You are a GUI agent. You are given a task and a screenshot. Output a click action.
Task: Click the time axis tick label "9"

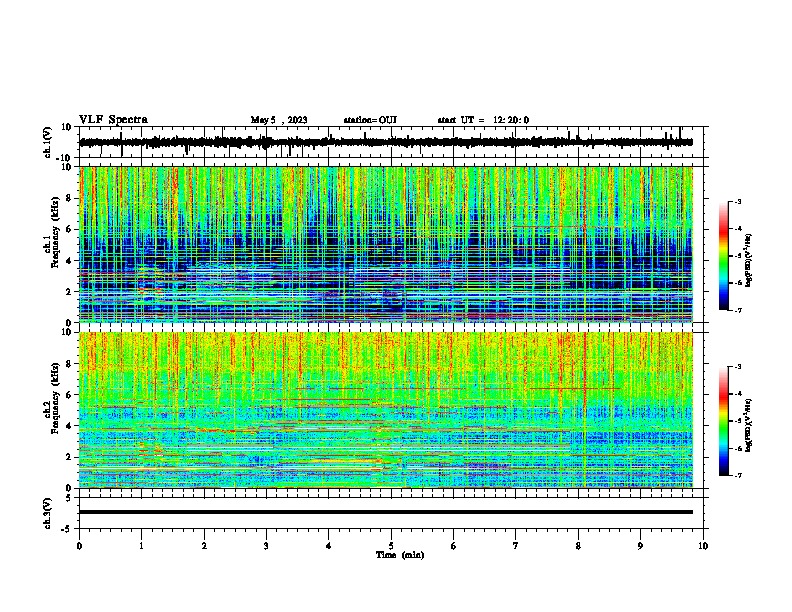pyautogui.click(x=640, y=546)
